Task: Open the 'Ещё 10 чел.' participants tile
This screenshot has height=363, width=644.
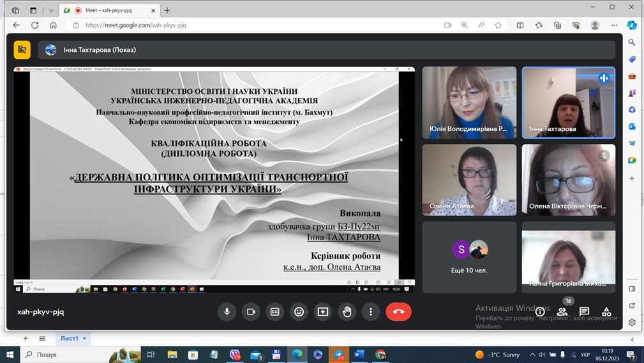Action: tap(469, 258)
